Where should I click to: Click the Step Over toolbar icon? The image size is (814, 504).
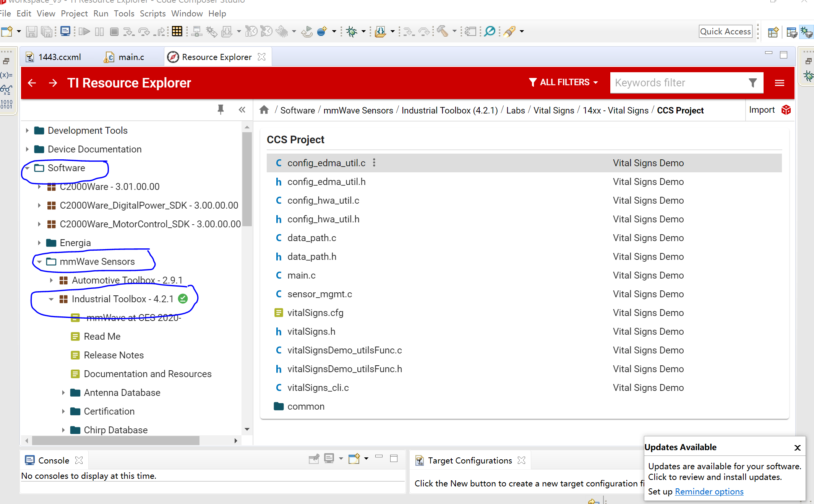click(144, 31)
